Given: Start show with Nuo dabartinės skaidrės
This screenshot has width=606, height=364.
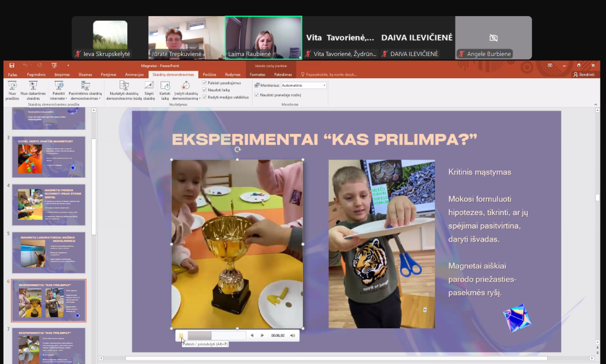Looking at the screenshot, I should [x=33, y=86].
